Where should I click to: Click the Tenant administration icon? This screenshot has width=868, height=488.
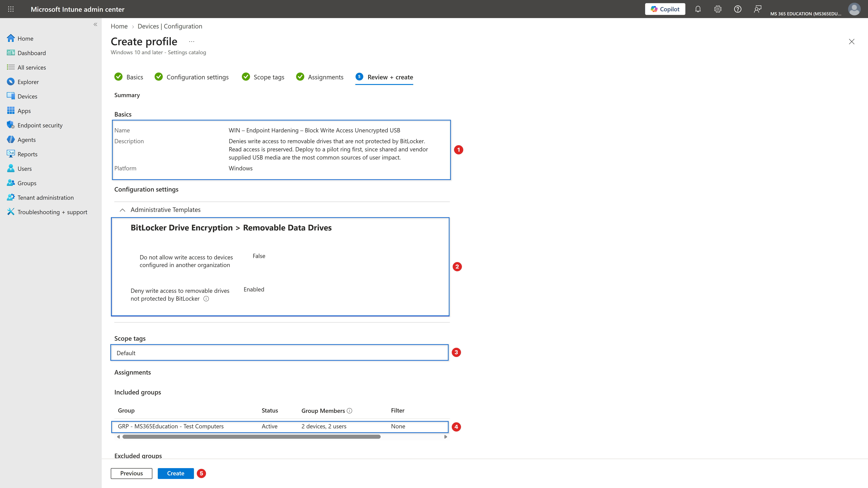pyautogui.click(x=11, y=197)
